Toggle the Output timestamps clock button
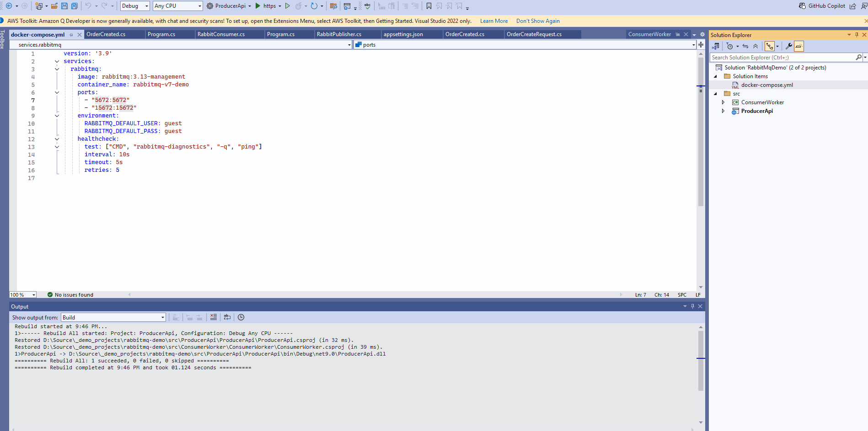 [241, 317]
